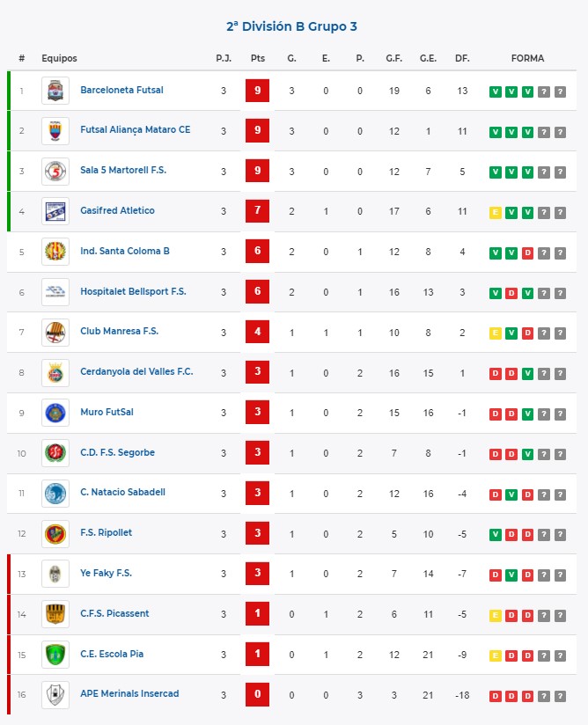The width and height of the screenshot is (588, 725).
Task: Click the Ye Faky F.S. logo
Action: 55,574
